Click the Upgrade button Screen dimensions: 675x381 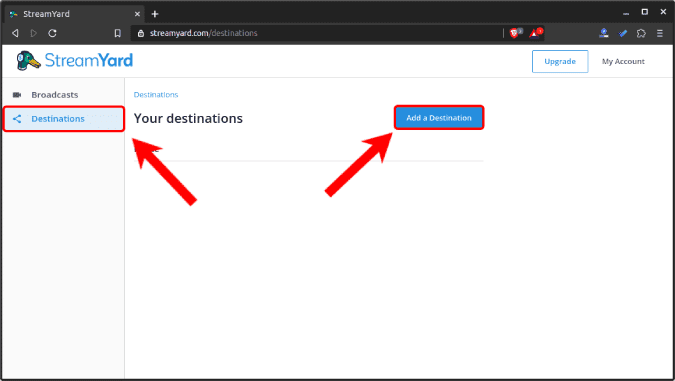(560, 61)
